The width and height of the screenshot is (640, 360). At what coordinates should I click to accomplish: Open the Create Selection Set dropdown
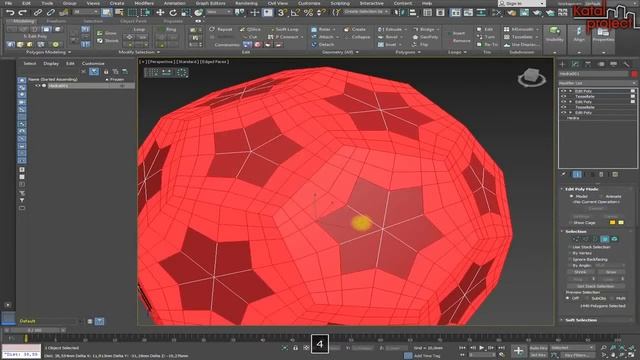[366, 12]
